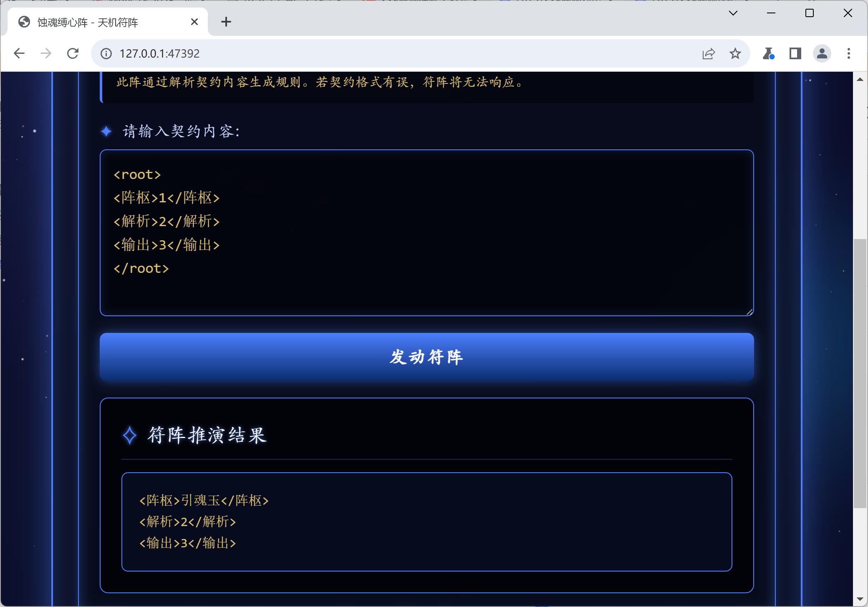Open the profile avatar menu

click(822, 53)
